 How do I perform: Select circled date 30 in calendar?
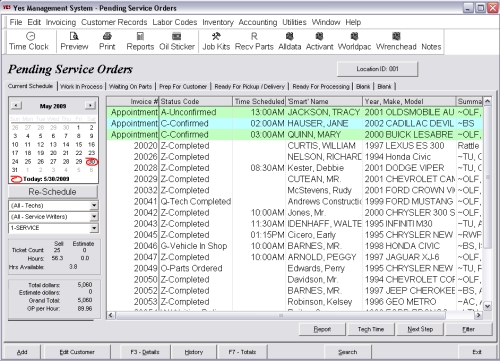coord(91,162)
